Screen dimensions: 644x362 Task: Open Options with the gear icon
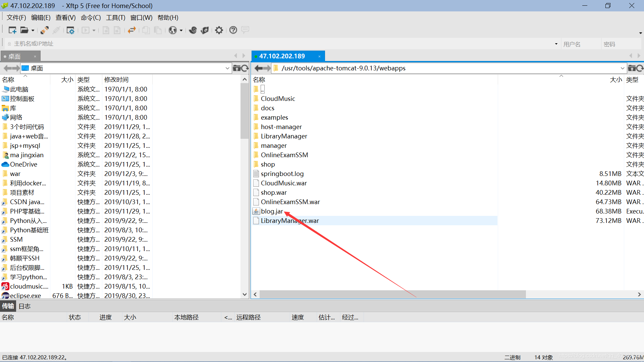(x=219, y=30)
